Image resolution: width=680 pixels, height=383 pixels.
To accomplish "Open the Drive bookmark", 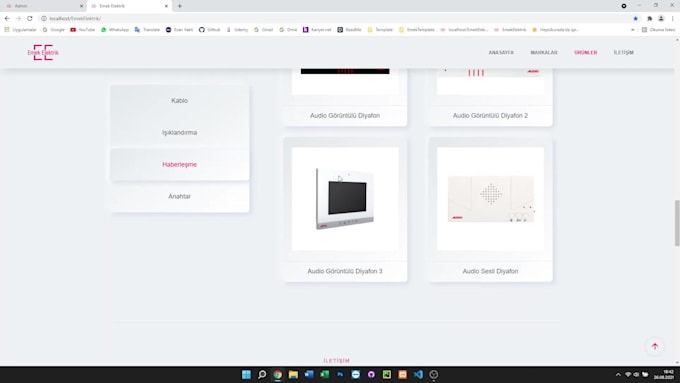I will [x=288, y=30].
